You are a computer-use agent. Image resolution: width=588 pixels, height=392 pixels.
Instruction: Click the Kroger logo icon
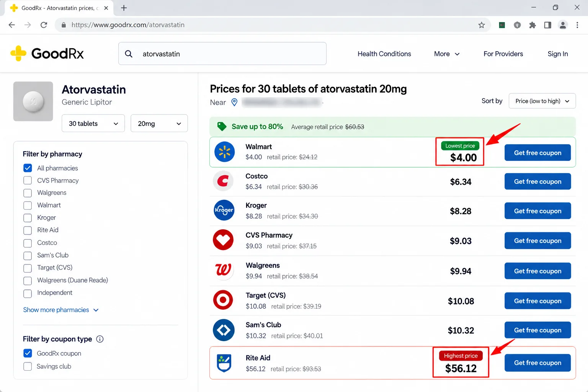click(224, 210)
